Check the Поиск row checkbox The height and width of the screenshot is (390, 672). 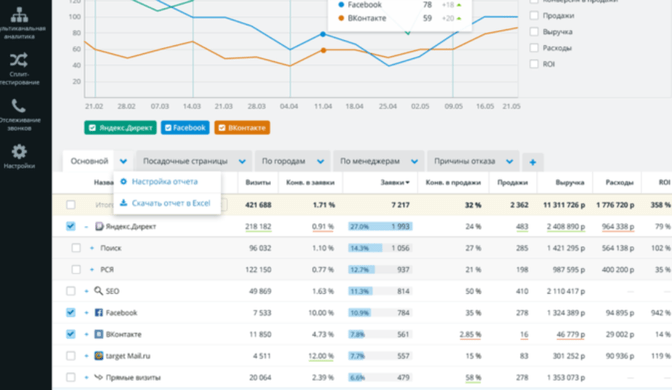[x=76, y=248]
